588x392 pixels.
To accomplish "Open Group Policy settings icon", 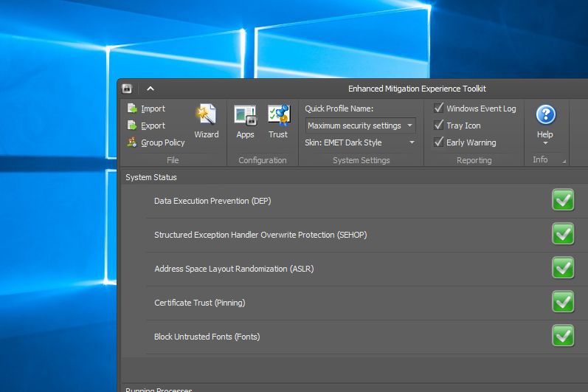I will coord(132,142).
